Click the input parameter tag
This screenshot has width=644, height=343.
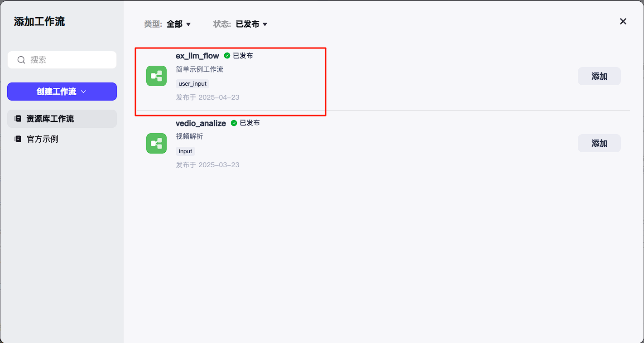point(185,151)
